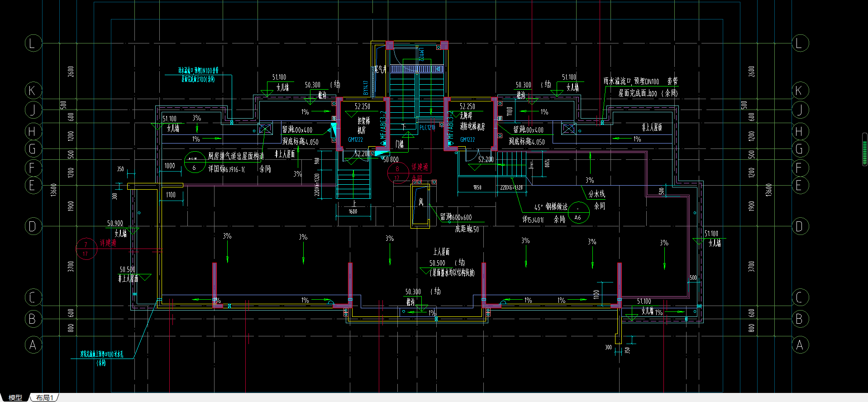Screen dimensions: 868x402
Task: Click the 屋面排水均以结构找坡 note
Action: (x=452, y=273)
